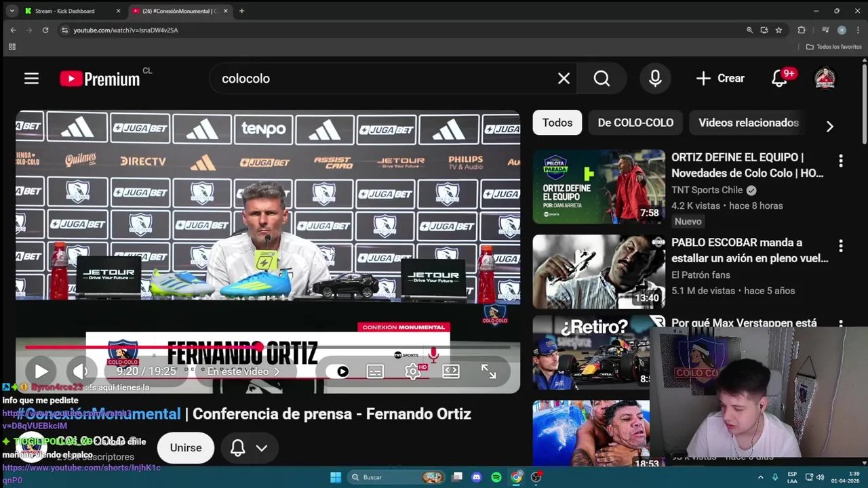Open the Todos los favoritos folder
Screen dimensions: 868x488
[833, 47]
